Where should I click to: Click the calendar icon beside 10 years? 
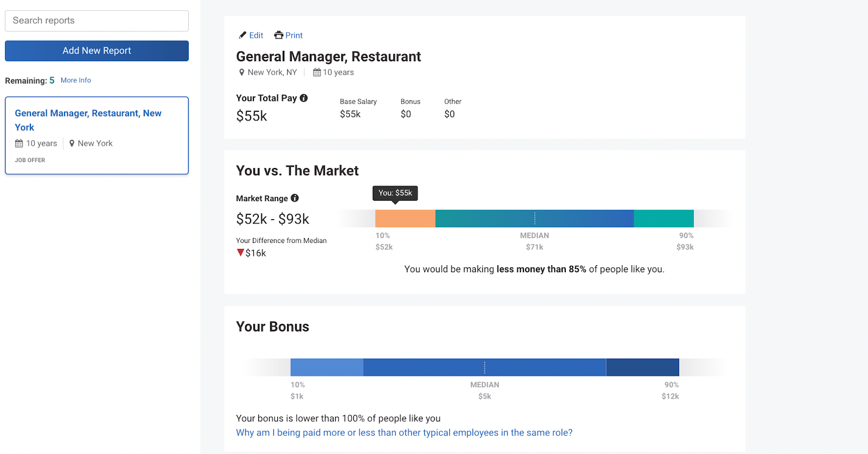(316, 72)
